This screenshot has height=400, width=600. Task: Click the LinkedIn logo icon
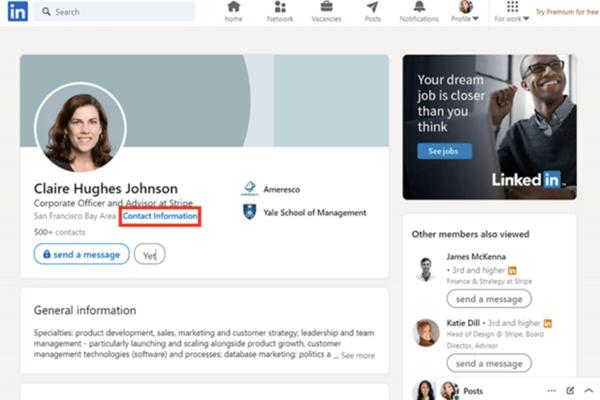point(17,12)
